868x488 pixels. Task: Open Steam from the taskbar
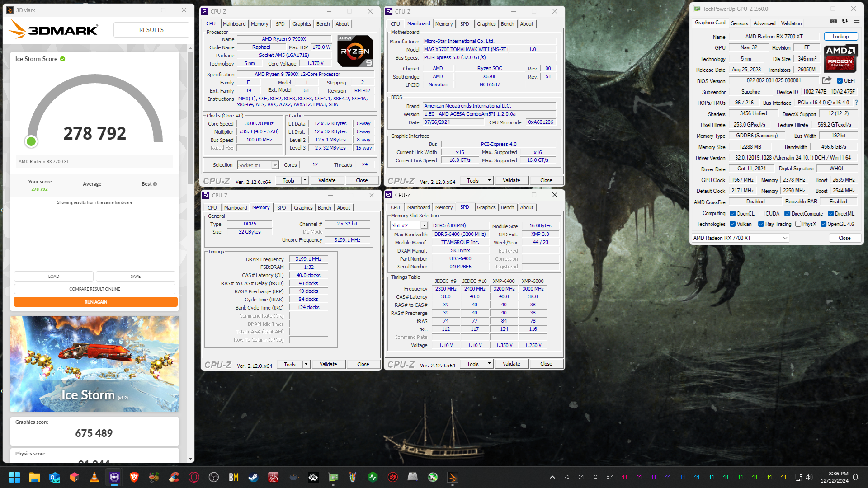pos(254,477)
